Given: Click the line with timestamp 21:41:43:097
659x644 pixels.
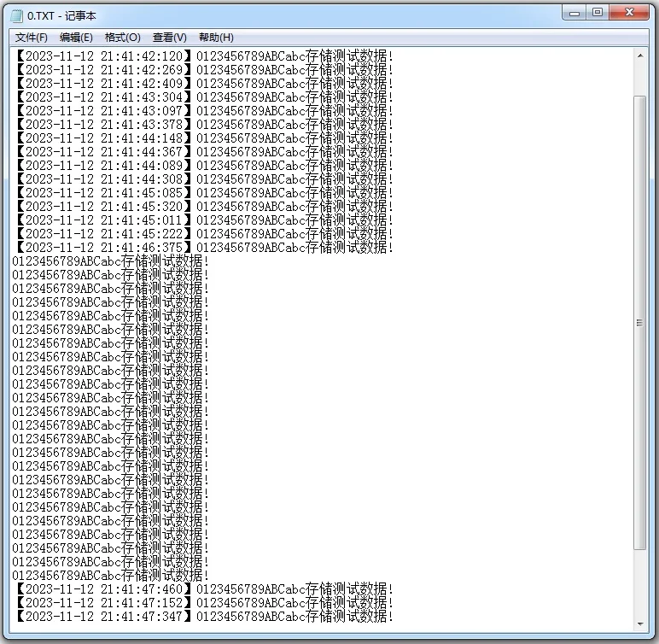Looking at the screenshot, I should [x=204, y=111].
